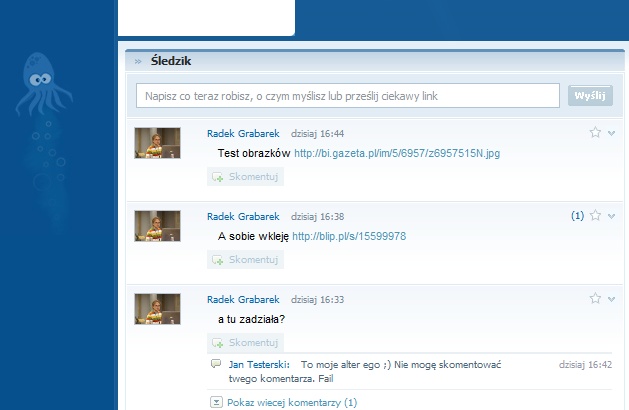Click the expand icon before Pokaż więcej komentarzy
This screenshot has height=410, width=629.
coord(216,402)
